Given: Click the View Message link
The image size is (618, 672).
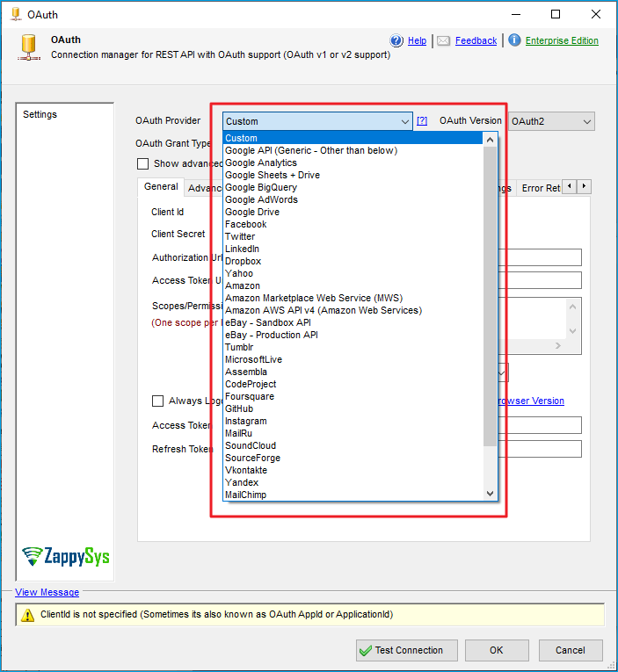Looking at the screenshot, I should [x=47, y=592].
